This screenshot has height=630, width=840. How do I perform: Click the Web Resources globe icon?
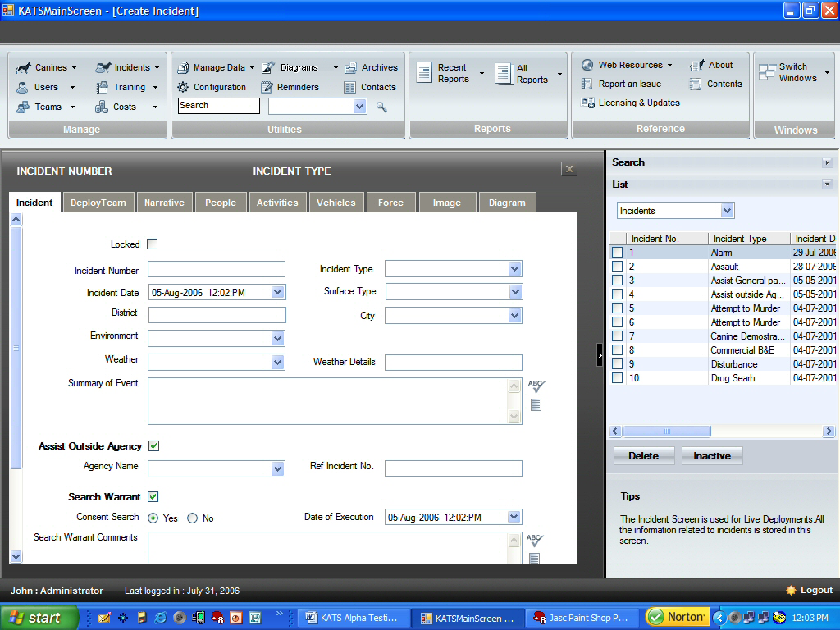tap(587, 66)
